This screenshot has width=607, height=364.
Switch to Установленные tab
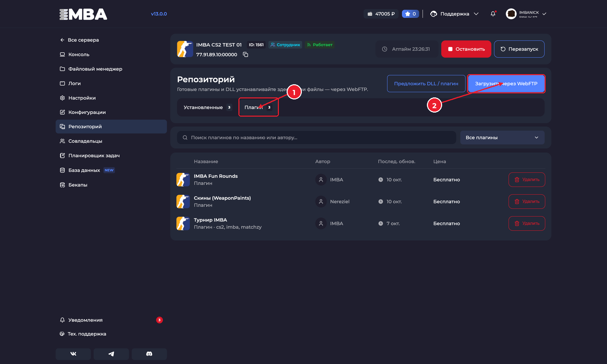[207, 107]
